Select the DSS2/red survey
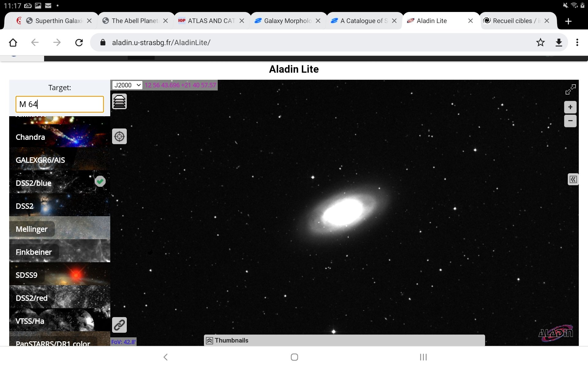Viewport: 588px width, 368px height. click(60, 297)
